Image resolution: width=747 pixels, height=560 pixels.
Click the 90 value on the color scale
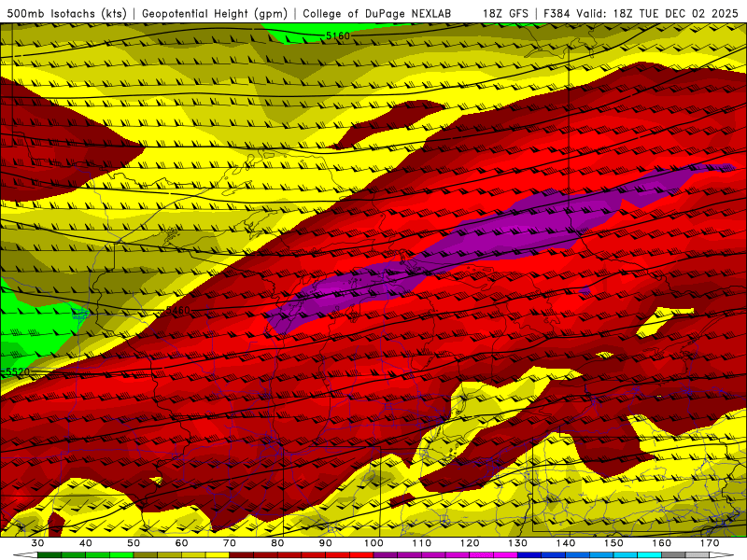[x=325, y=543]
